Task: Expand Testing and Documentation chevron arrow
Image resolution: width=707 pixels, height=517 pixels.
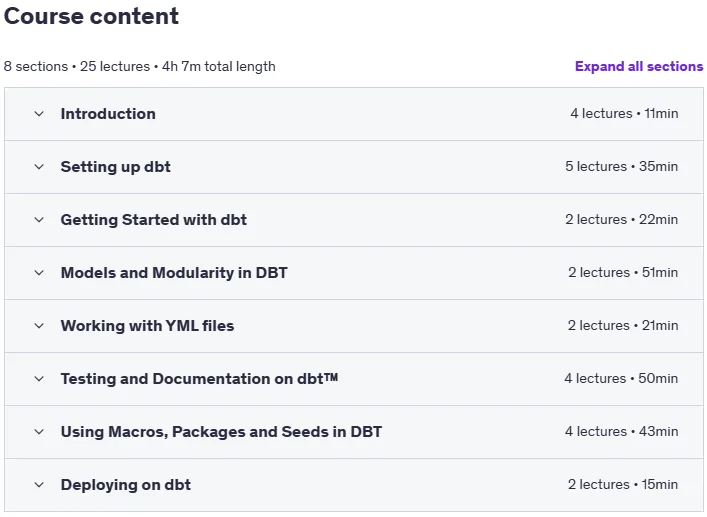Action: [39, 379]
